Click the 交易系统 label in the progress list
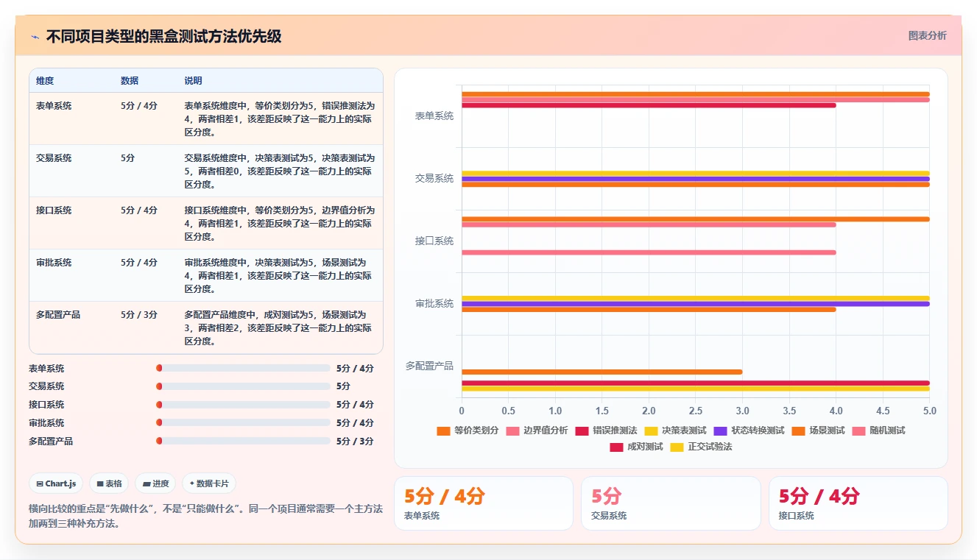 pyautogui.click(x=46, y=386)
